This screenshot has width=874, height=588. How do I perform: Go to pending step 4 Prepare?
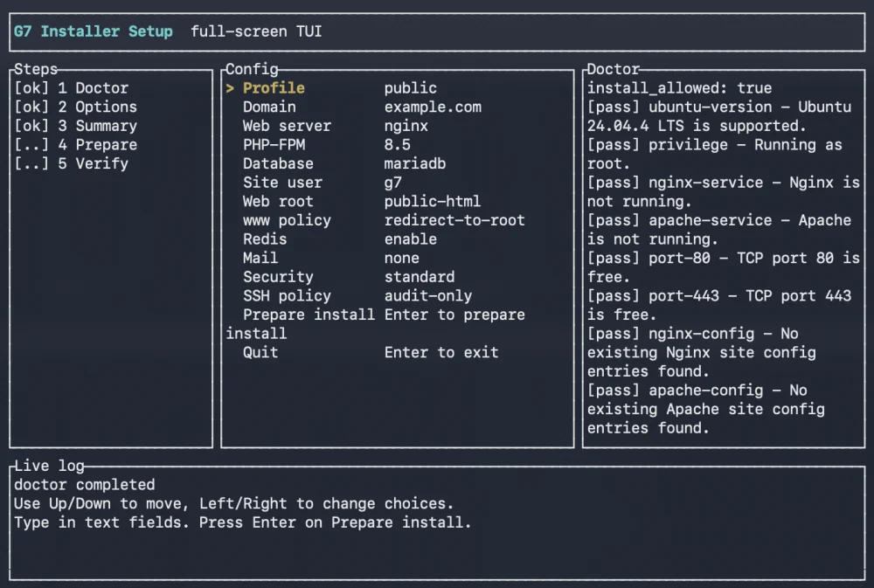click(76, 145)
